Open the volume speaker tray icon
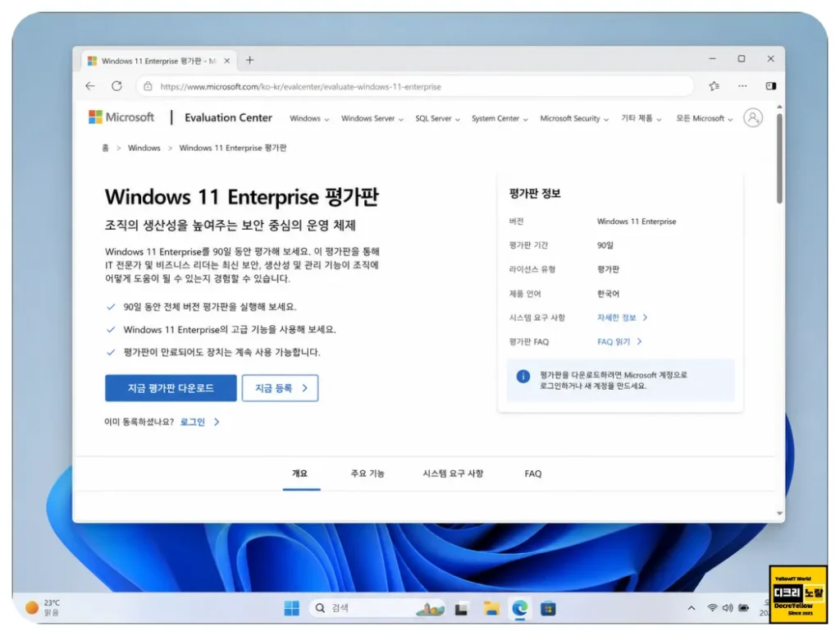This screenshot has height=636, width=840. tap(728, 608)
